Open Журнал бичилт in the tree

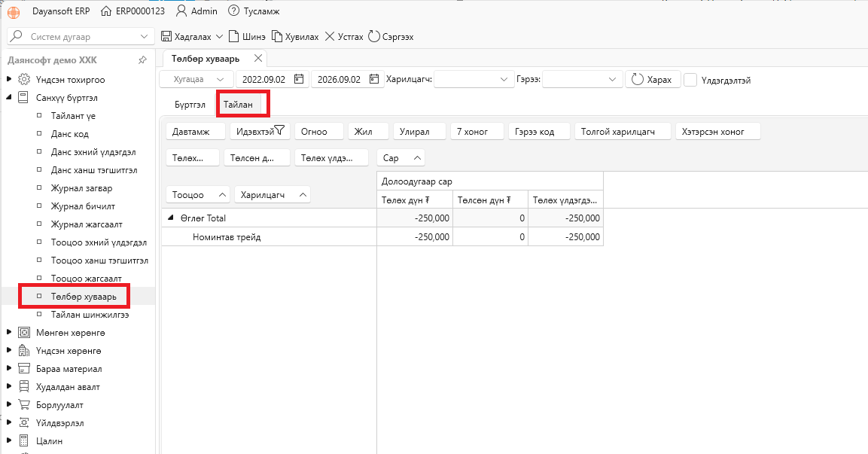(83, 206)
